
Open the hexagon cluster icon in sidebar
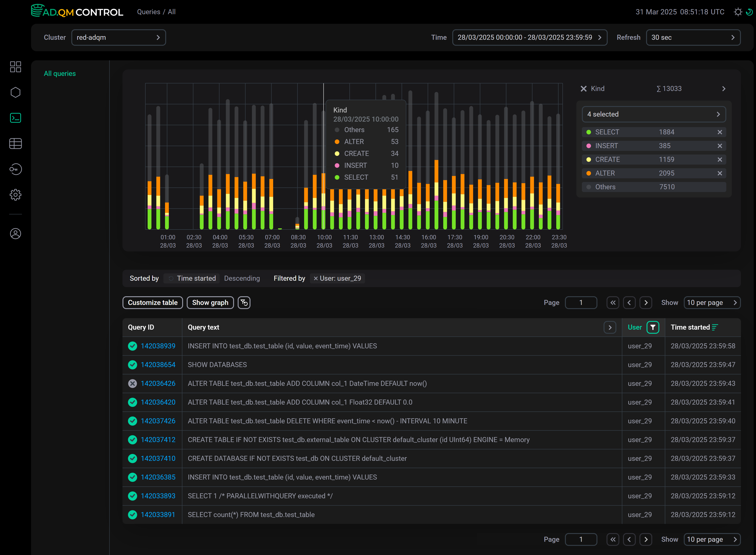[x=16, y=92]
